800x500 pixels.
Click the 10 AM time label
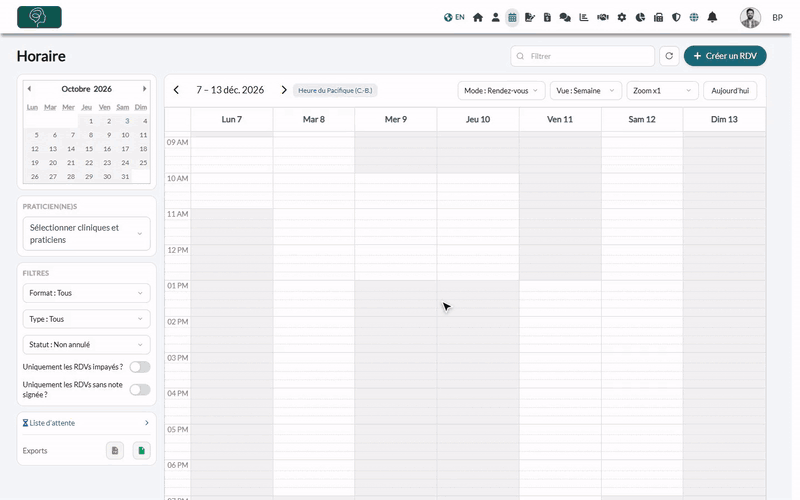tap(178, 179)
